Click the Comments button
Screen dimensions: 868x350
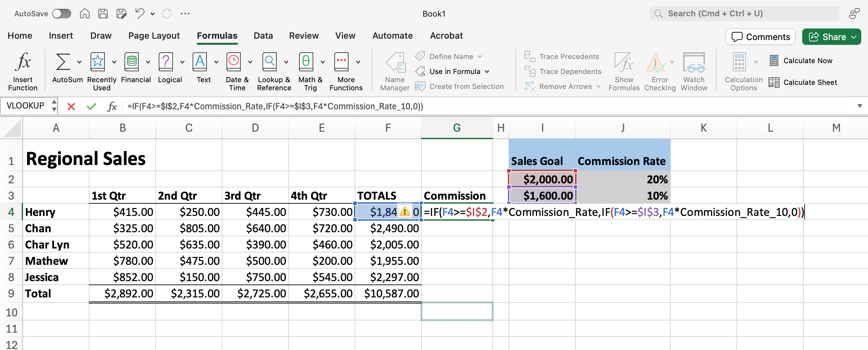coord(761,37)
